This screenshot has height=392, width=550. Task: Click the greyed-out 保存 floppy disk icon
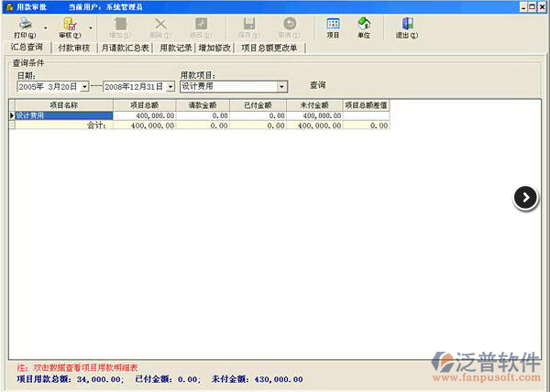click(249, 24)
